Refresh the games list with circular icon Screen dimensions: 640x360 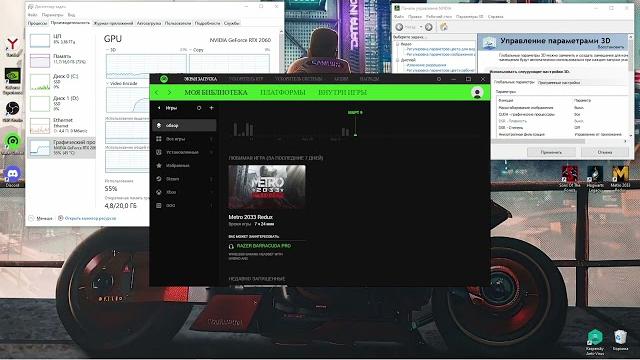click(x=199, y=108)
